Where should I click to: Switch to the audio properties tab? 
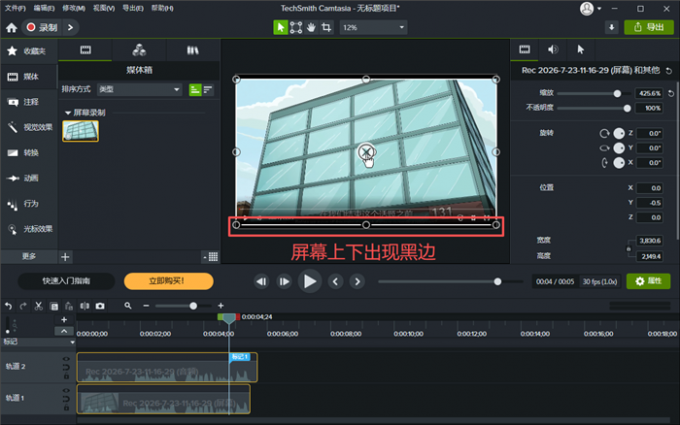click(x=552, y=50)
